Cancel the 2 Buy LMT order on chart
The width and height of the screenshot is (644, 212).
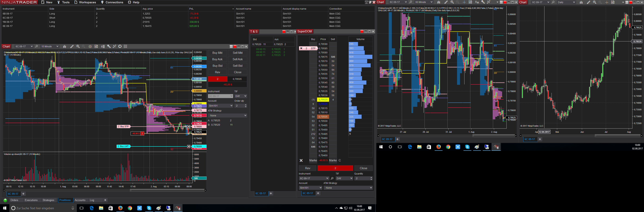tap(189, 146)
